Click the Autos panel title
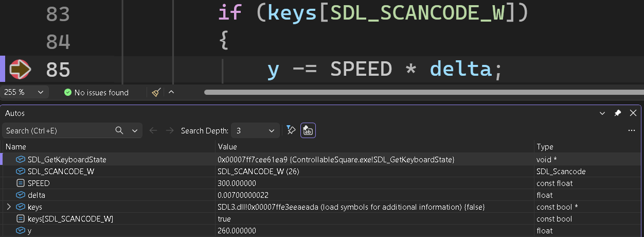The height and width of the screenshot is (237, 644). (x=15, y=113)
